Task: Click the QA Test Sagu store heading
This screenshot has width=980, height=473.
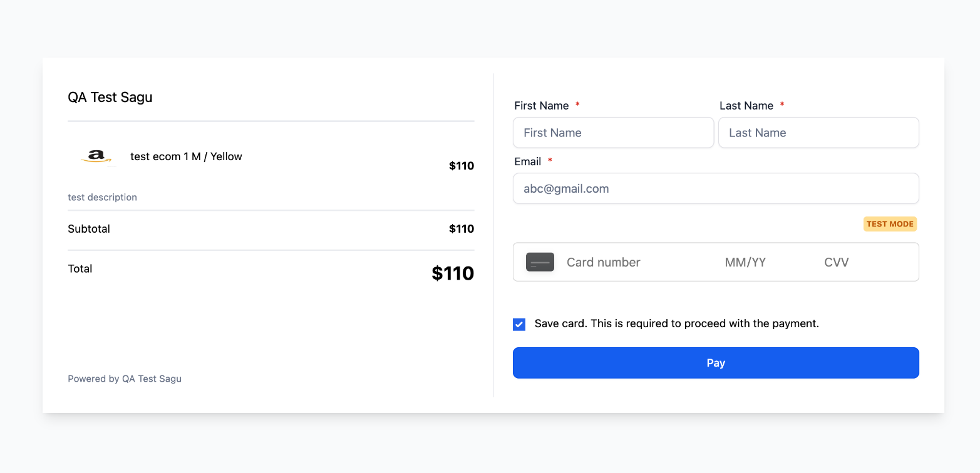Action: tap(110, 97)
